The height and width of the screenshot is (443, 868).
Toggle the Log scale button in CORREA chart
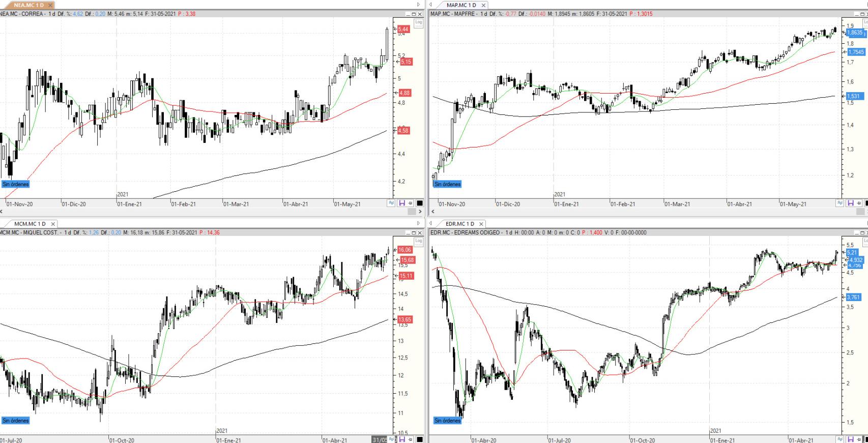coord(419,22)
